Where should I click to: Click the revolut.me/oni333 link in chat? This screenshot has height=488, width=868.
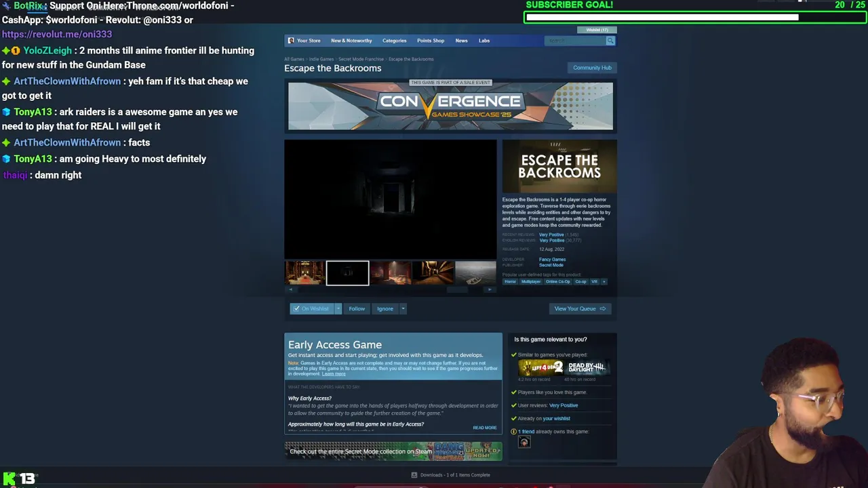pos(57,34)
